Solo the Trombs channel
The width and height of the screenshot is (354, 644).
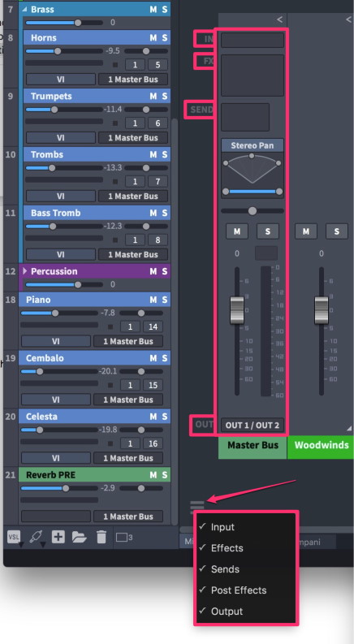coord(164,154)
